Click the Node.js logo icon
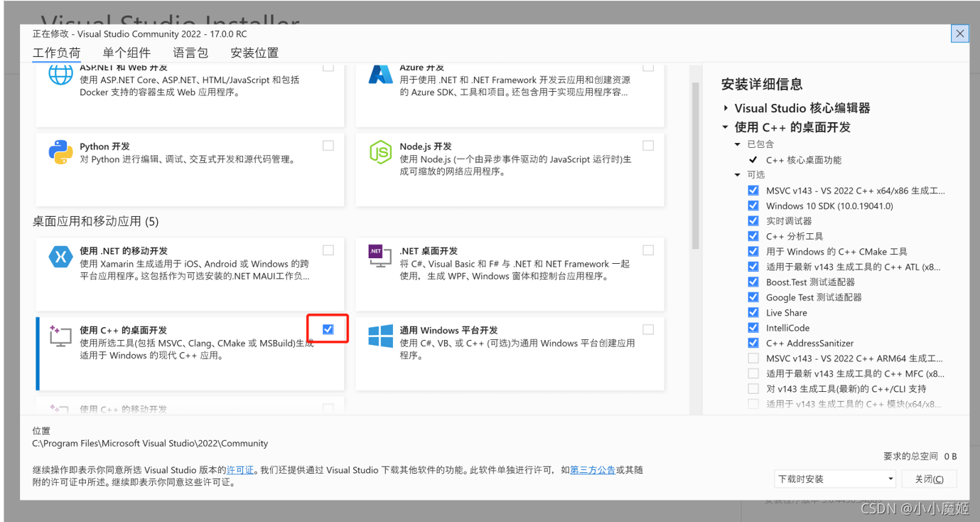980x522 pixels. coord(381,151)
